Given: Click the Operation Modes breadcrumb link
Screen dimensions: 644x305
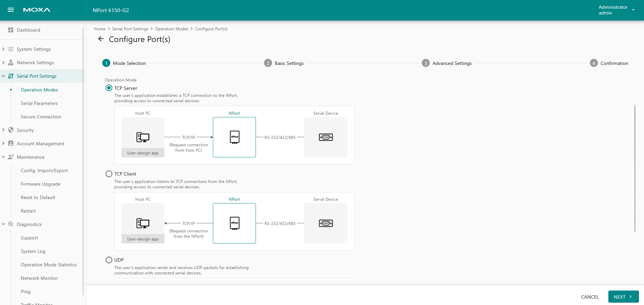Looking at the screenshot, I should click(172, 29).
